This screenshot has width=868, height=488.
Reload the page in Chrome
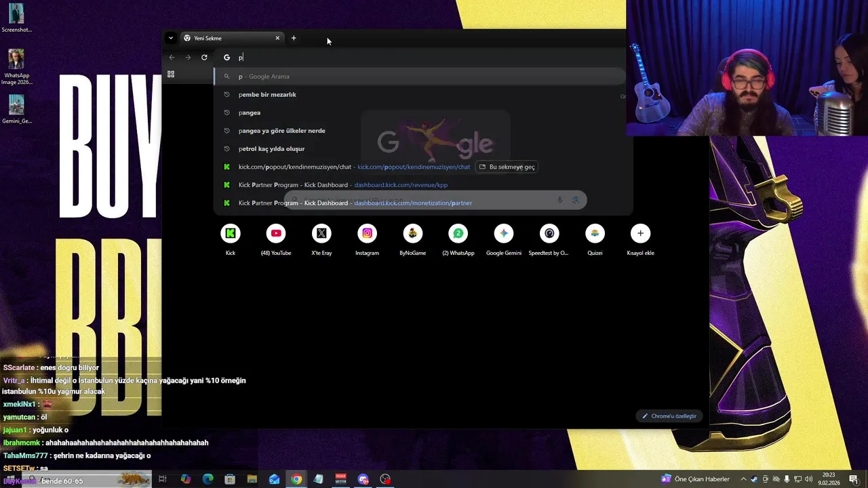(x=204, y=57)
